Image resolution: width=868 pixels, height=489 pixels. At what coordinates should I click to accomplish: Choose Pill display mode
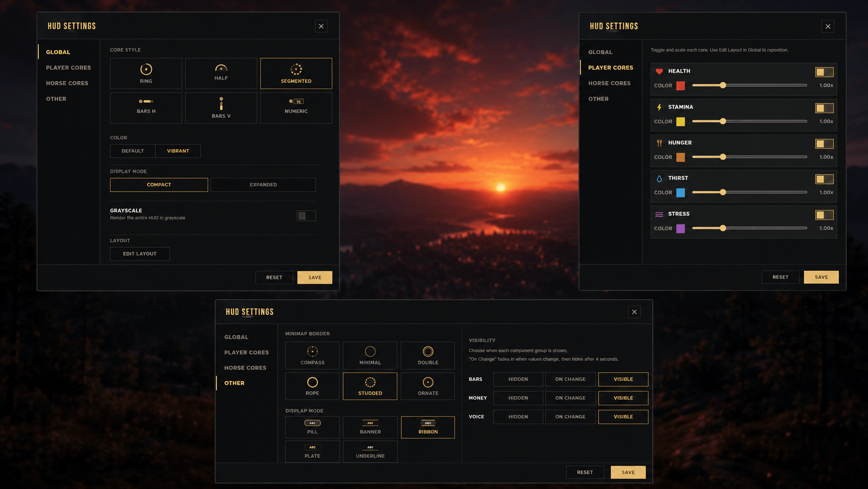(313, 427)
